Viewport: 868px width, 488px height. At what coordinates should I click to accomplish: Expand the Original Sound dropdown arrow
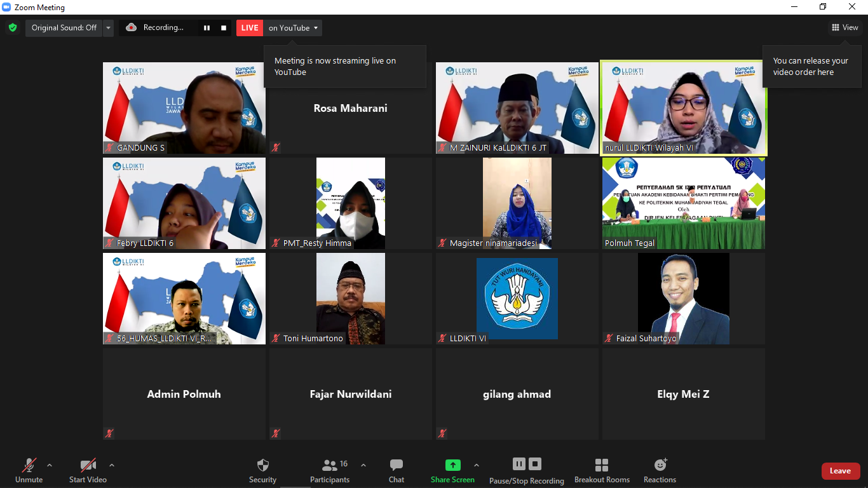108,28
